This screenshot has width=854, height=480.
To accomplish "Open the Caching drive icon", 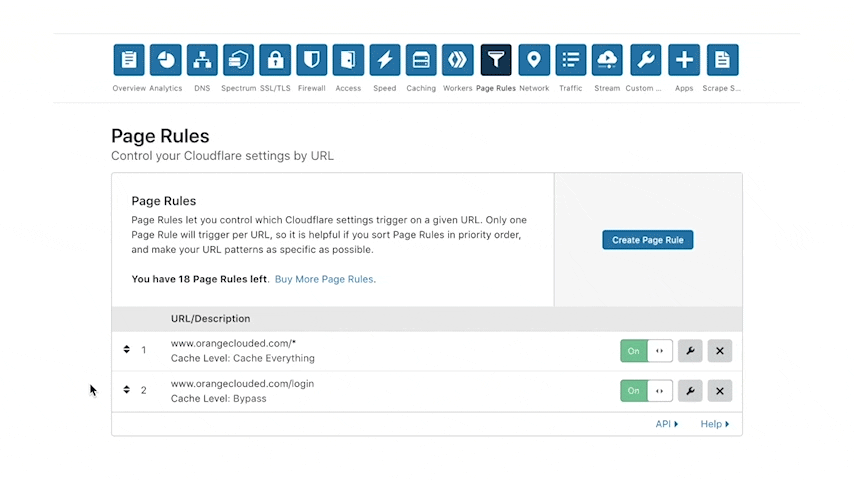I will coord(421,60).
